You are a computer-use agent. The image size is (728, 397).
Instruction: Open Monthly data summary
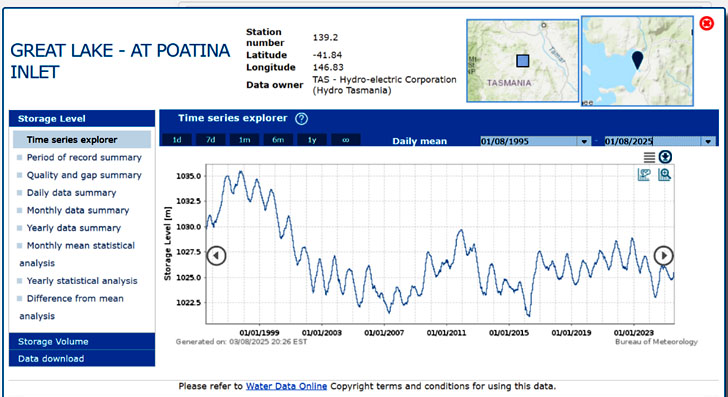coord(78,210)
